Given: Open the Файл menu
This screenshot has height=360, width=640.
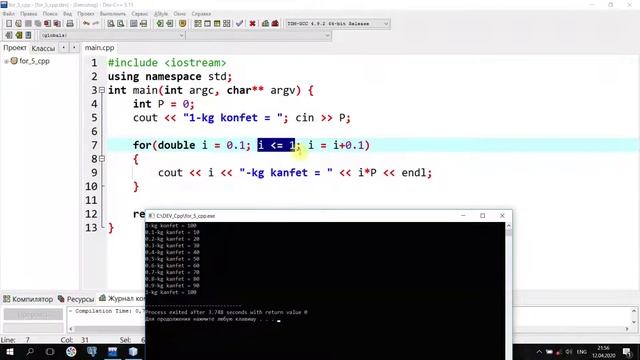Looking at the screenshot, I should (x=9, y=13).
